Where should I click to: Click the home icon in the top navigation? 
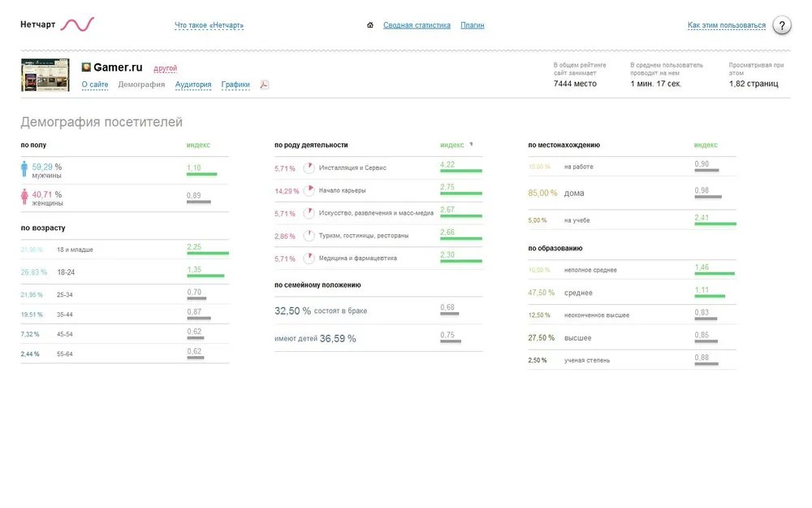(370, 25)
